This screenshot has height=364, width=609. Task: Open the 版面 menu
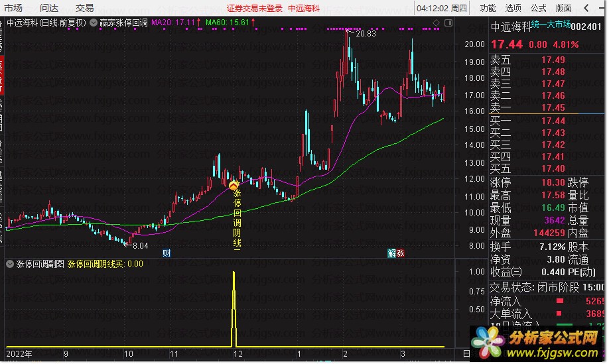(564, 8)
